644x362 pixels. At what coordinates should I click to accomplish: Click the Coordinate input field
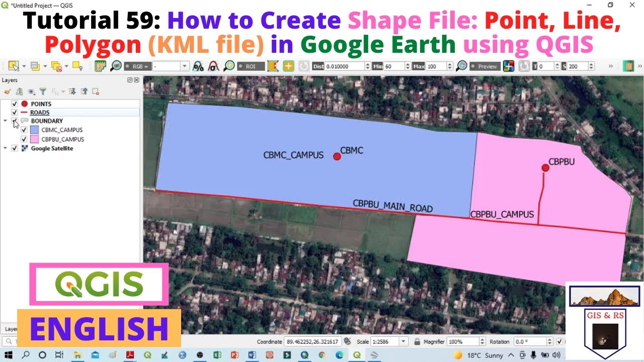pos(313,341)
